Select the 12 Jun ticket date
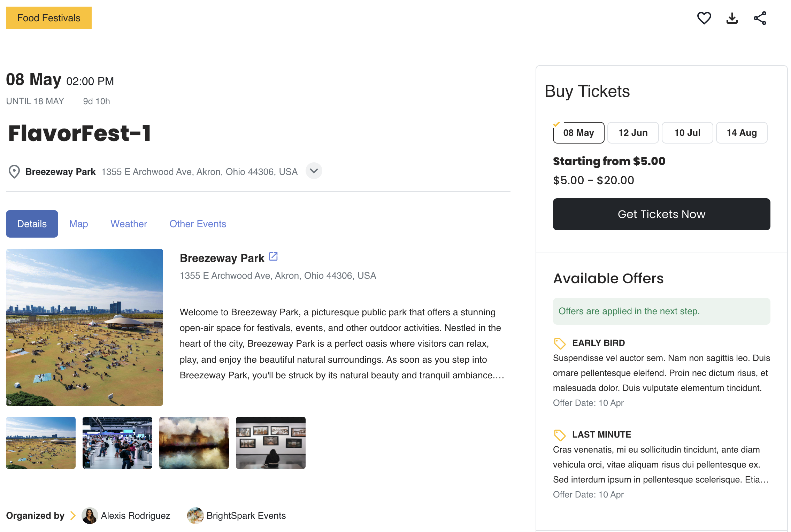The image size is (791, 532). pos(632,132)
